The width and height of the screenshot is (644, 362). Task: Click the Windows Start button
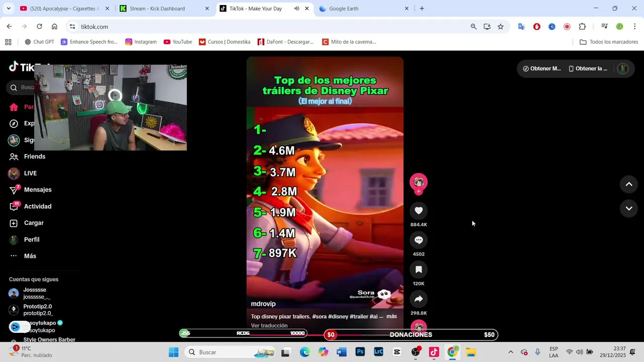(174, 352)
